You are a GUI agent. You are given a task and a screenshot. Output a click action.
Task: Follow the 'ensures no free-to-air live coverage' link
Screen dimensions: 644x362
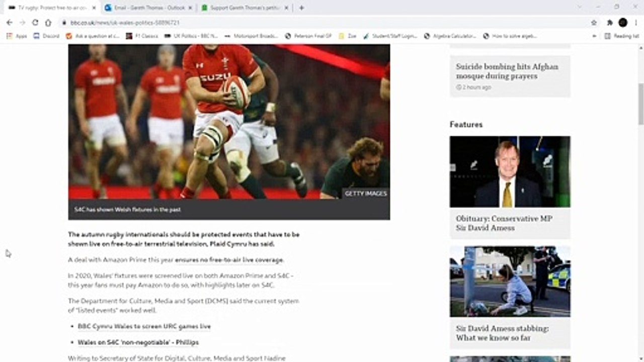coord(229,260)
